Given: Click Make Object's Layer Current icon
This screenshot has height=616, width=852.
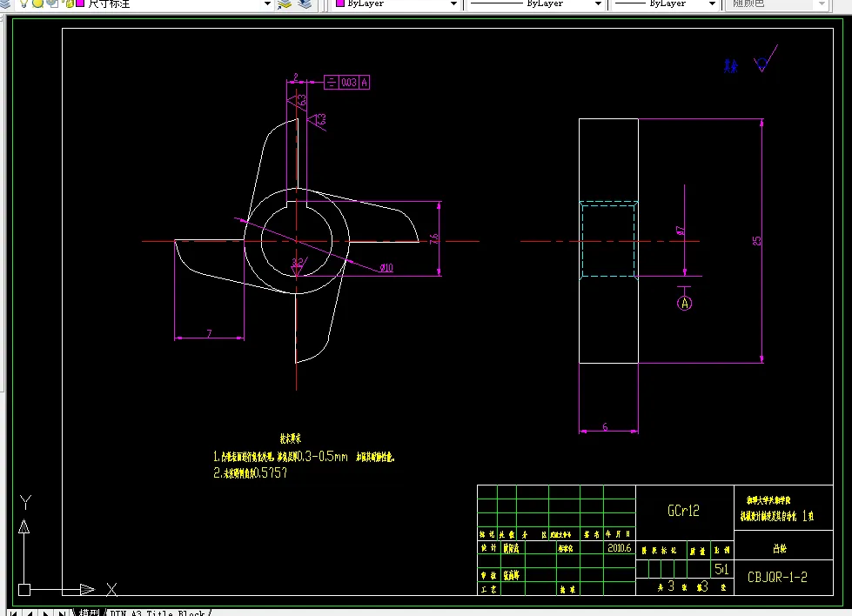Looking at the screenshot, I should click(285, 3).
